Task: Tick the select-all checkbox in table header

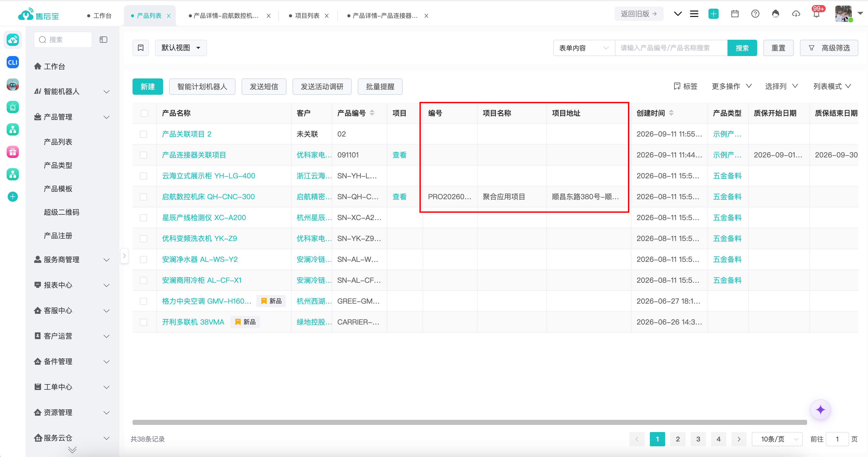Action: [x=144, y=113]
